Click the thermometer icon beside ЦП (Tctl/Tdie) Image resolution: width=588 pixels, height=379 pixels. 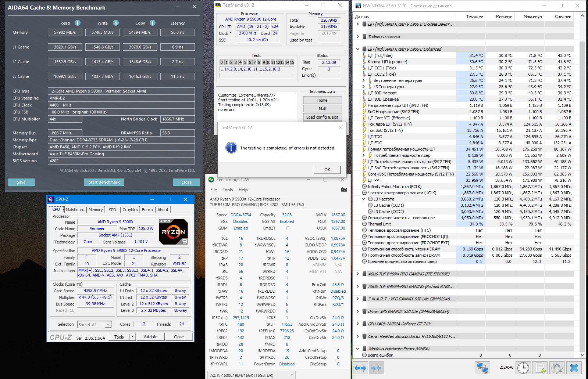364,55
